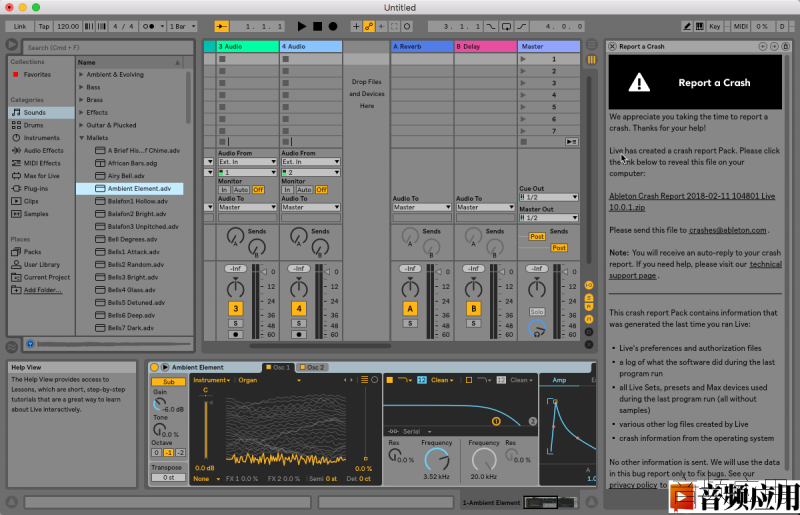Screen dimensions: 800x515
Task: Stop playback with the Stop button
Action: [317, 26]
